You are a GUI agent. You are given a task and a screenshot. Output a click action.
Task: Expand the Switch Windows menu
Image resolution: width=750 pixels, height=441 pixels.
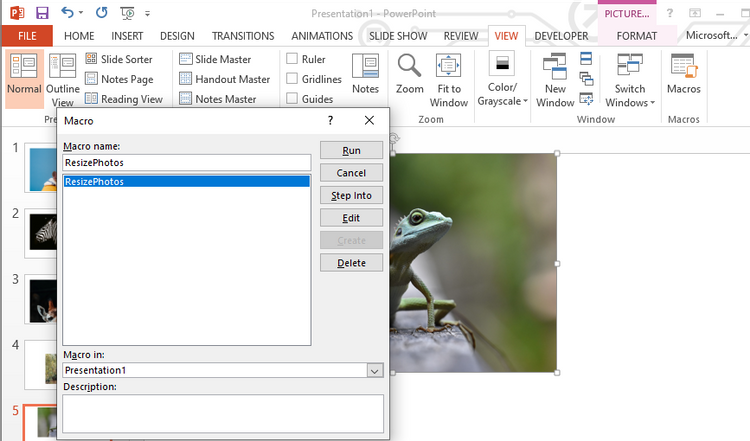630,80
